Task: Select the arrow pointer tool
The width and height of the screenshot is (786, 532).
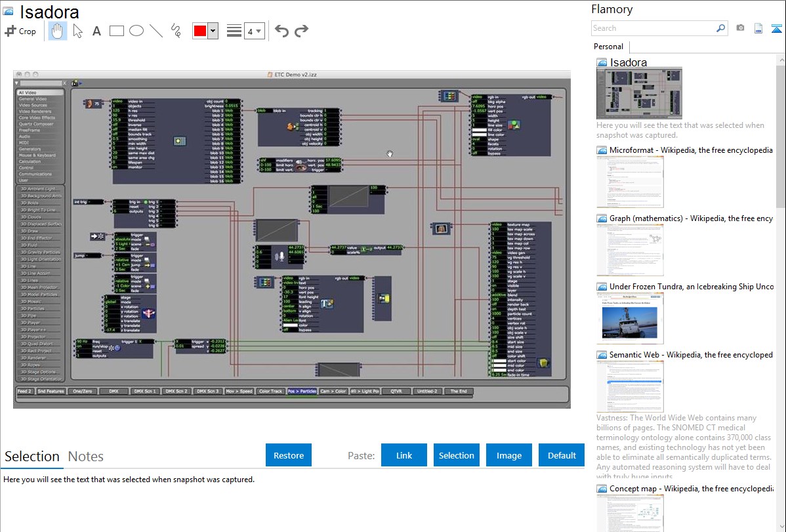Action: 77,31
